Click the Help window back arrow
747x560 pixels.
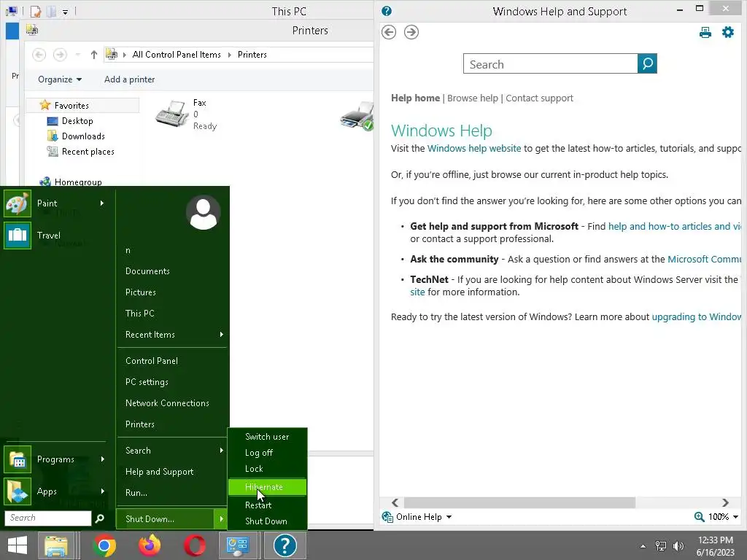[389, 32]
